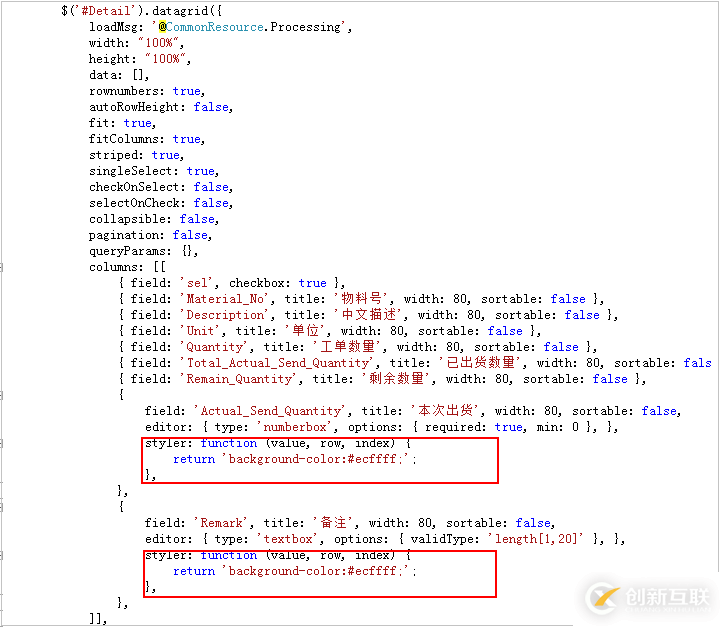Click the 'false' value of collapsible

(x=197, y=219)
